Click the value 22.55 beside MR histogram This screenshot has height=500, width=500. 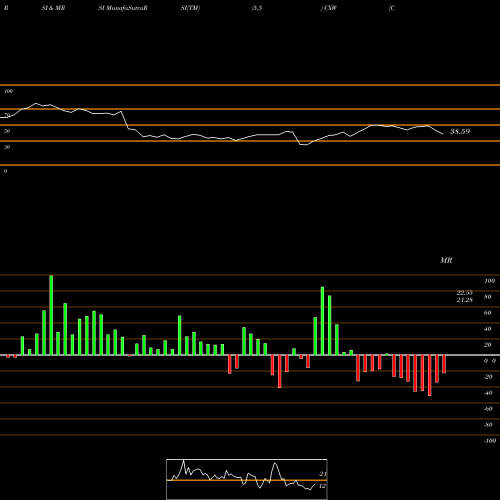point(465,293)
